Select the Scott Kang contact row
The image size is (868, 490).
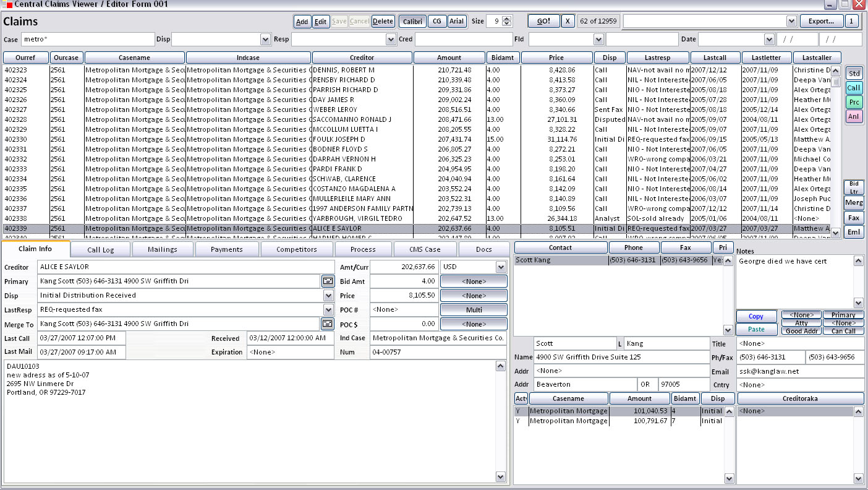pos(618,260)
